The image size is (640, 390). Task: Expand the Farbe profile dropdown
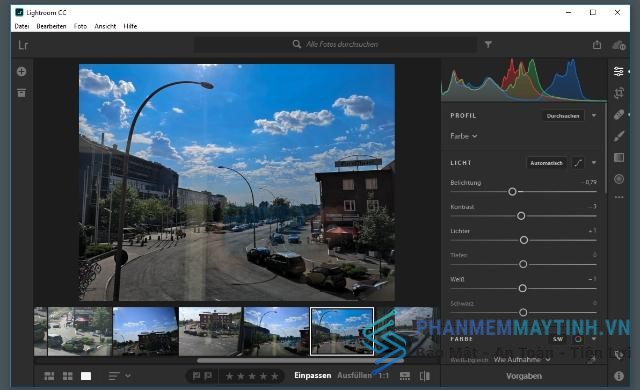coord(464,136)
